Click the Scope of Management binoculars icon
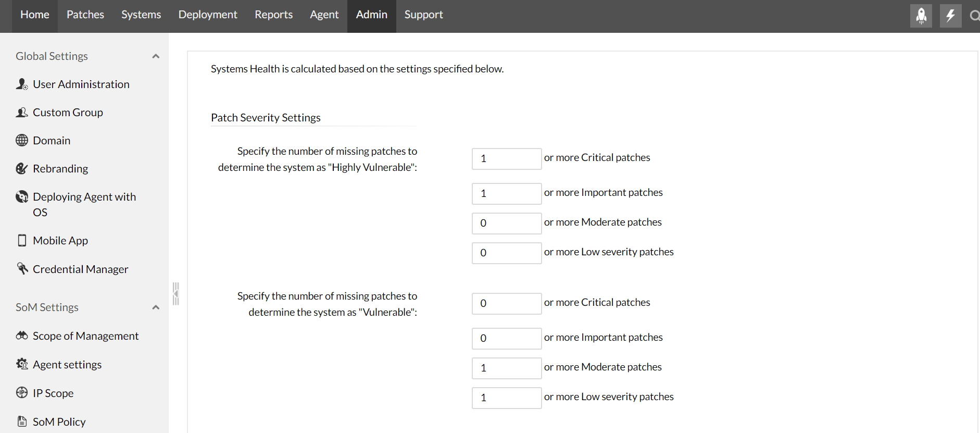 (x=22, y=336)
